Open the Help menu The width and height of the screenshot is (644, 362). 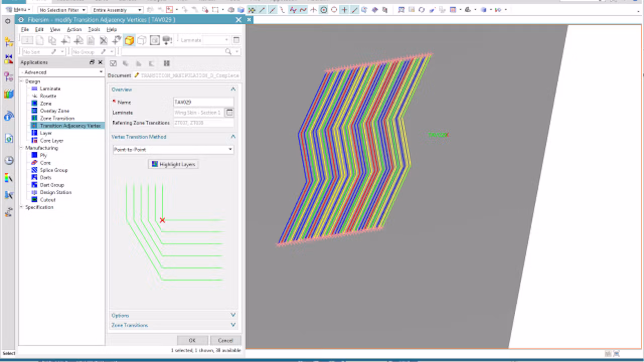click(x=111, y=30)
